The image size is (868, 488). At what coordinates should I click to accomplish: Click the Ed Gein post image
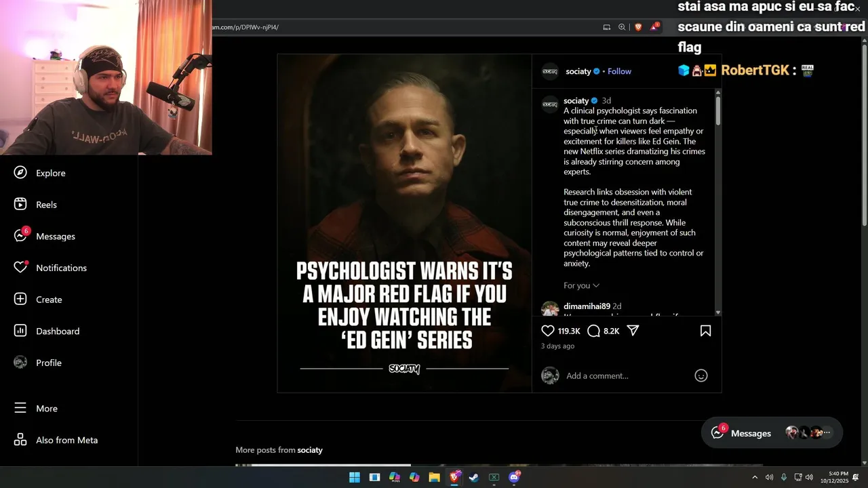pyautogui.click(x=404, y=223)
